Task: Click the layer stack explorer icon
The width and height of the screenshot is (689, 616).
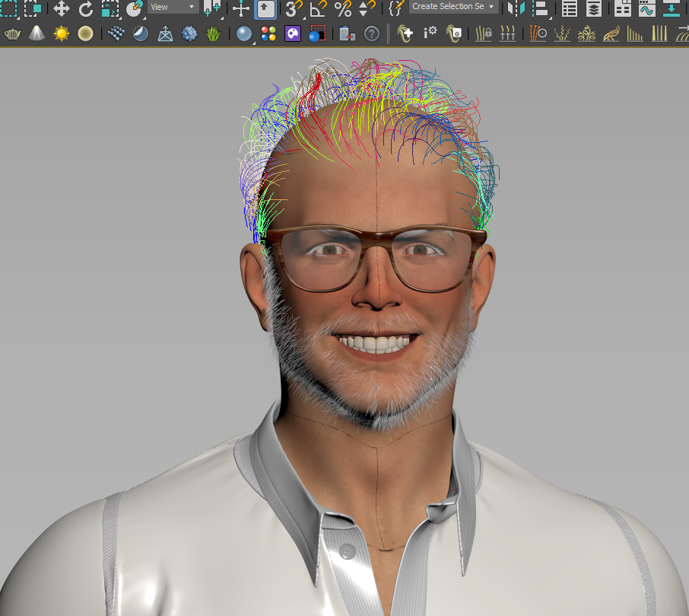Action: (x=594, y=9)
